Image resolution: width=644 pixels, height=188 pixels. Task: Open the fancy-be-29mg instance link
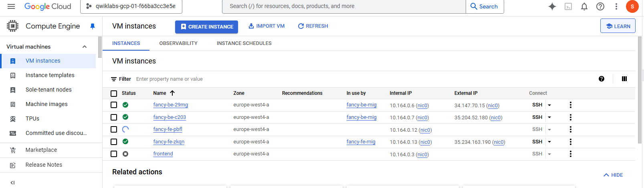[x=170, y=105]
